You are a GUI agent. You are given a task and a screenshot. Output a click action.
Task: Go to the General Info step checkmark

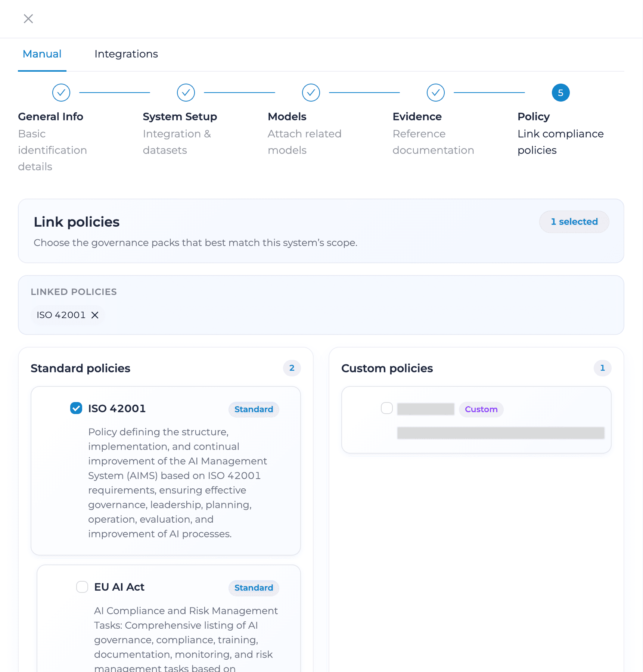coord(61,93)
